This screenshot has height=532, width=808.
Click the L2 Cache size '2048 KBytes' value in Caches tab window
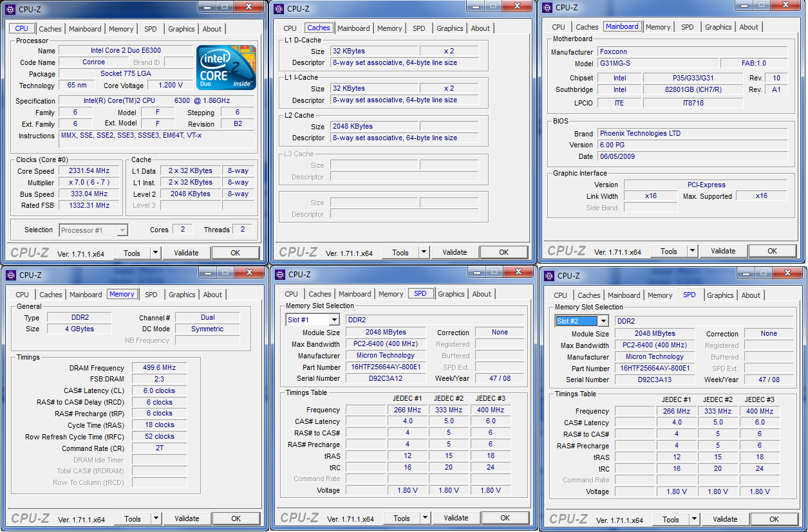375,127
